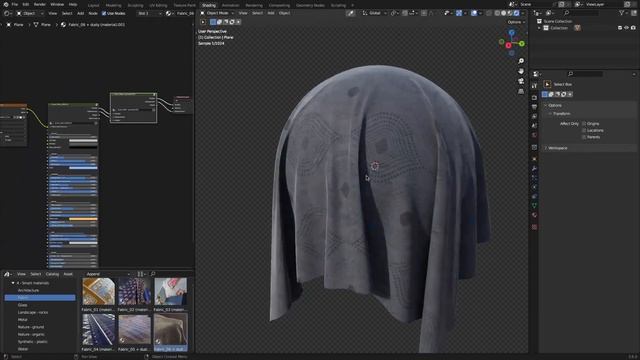Toggle perspective/orthographic grid icon
Screen dimensions: 640x360
pyautogui.click(x=521, y=91)
